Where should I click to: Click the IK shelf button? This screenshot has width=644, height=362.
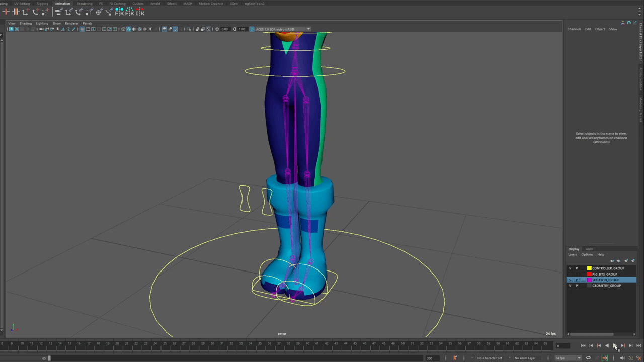pyautogui.click(x=139, y=11)
